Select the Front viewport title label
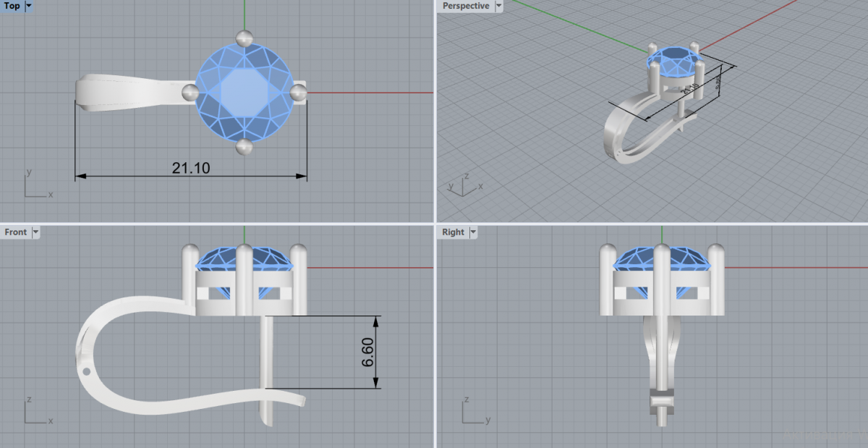868x448 pixels. point(16,232)
